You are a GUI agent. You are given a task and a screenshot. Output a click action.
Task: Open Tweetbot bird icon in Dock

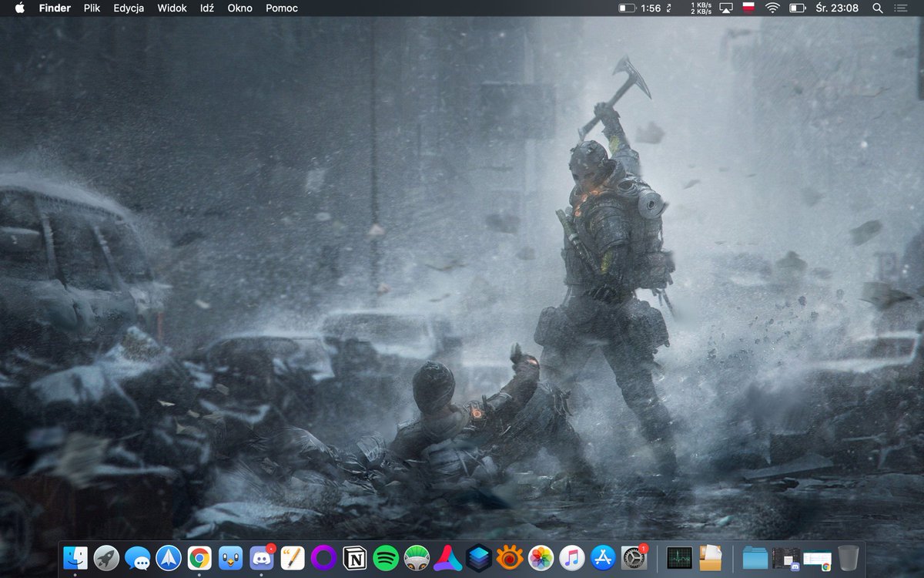(230, 557)
